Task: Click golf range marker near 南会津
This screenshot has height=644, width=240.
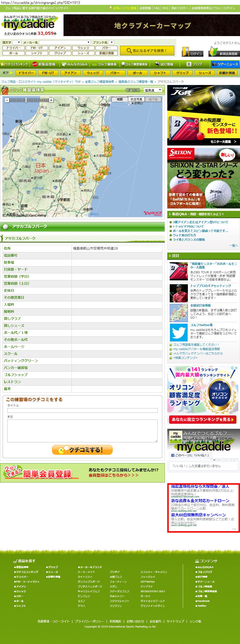Action: tap(57, 160)
